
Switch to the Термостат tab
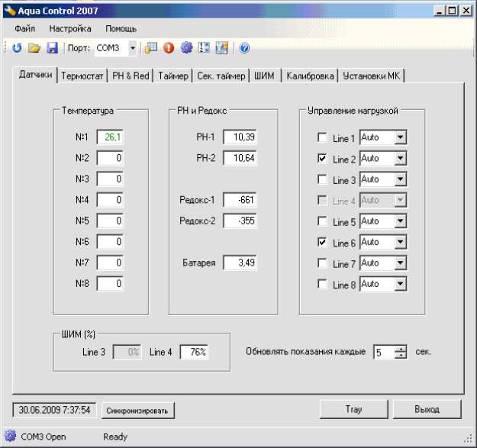point(83,76)
